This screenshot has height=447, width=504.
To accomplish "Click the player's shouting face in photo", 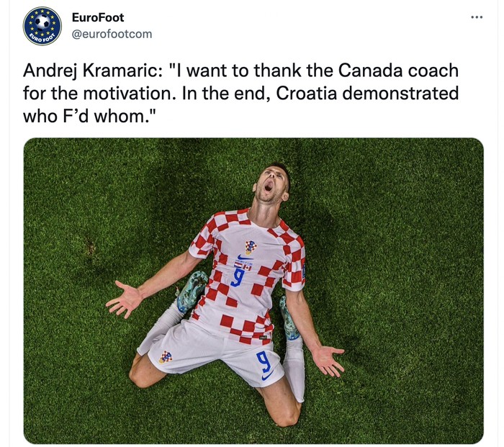I will [269, 185].
